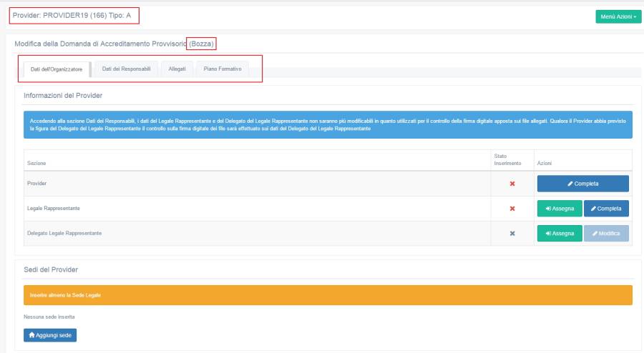The image size is (644, 353).
Task: Click the grey X status for Delegato Legale Rappresentante
Action: pyautogui.click(x=512, y=234)
